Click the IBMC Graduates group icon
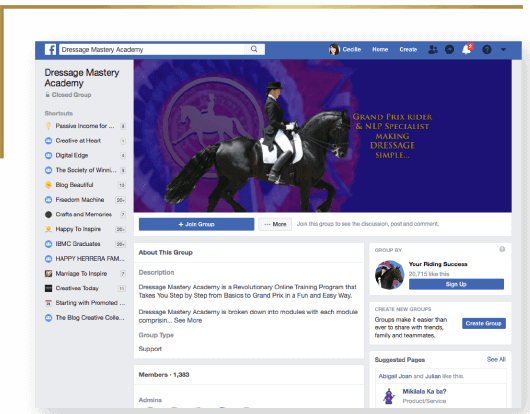The image size is (530, 414). 48,244
